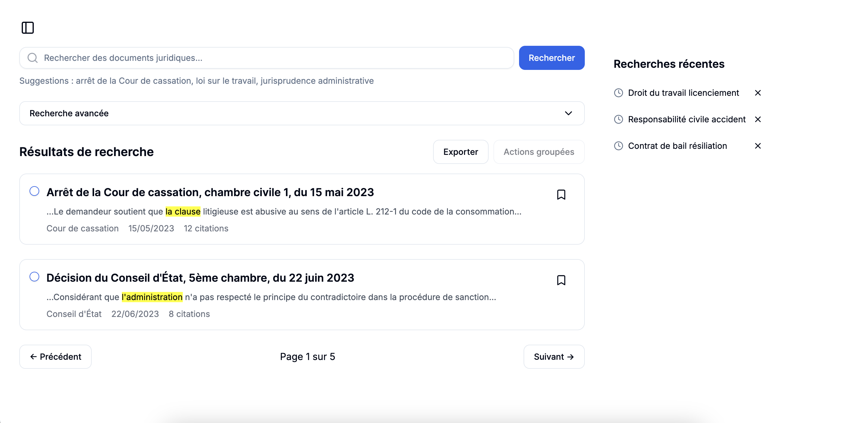Open Actions groupées menu
Screen dimensions: 868x423
point(538,152)
